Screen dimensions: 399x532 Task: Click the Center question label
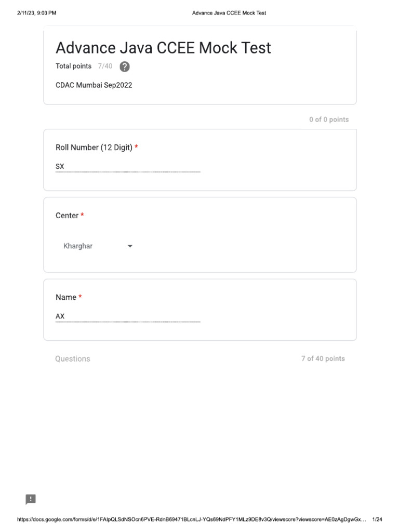pos(67,216)
